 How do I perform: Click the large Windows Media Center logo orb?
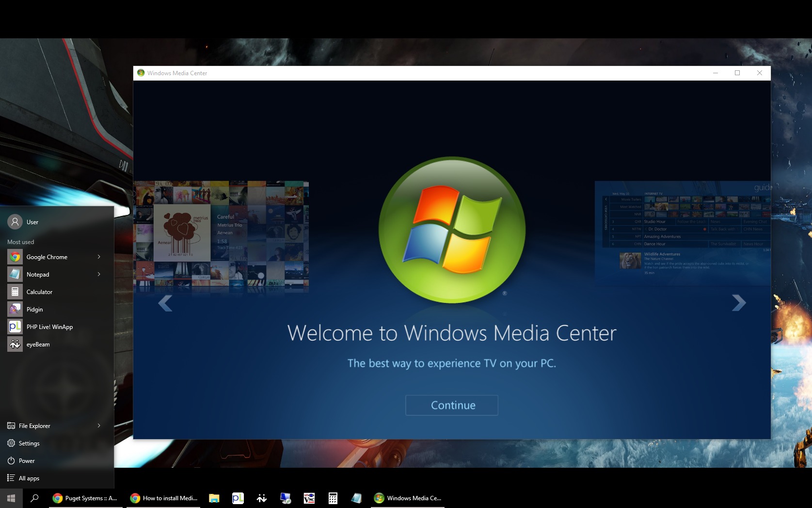pyautogui.click(x=451, y=229)
